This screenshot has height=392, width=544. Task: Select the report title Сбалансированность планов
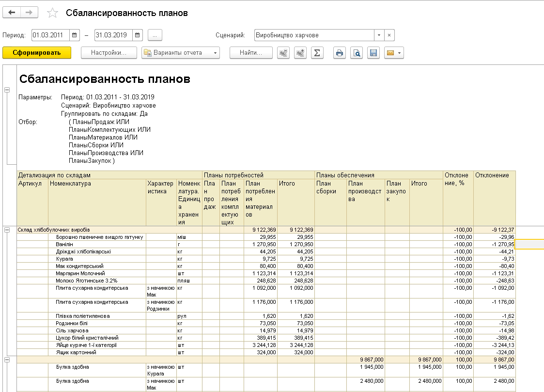click(x=105, y=79)
